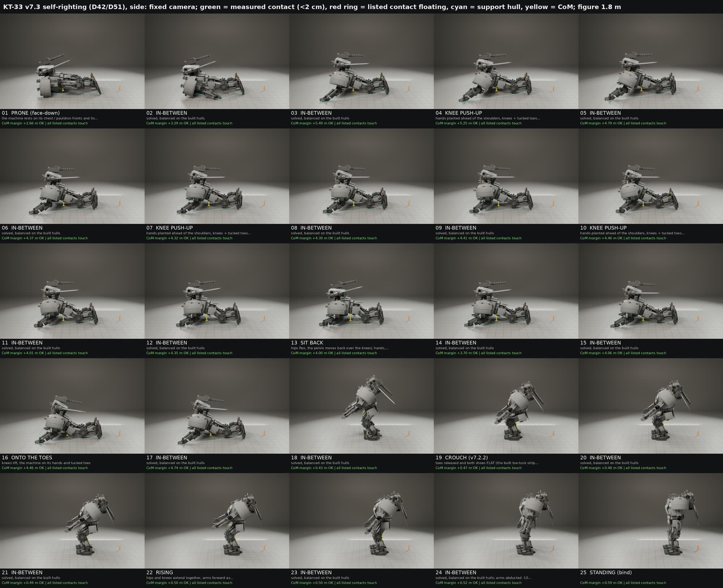
Task: Click the 'CoM margin +5.25 m OK' status line
Action: (479, 123)
